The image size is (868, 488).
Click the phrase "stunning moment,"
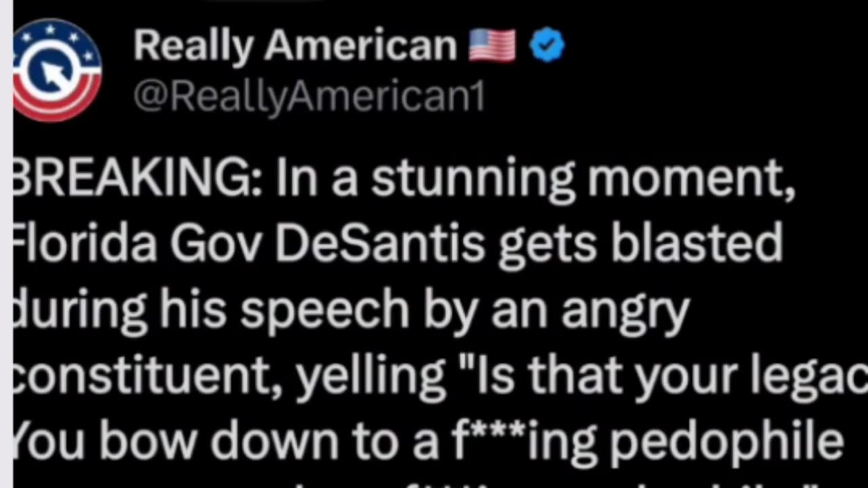(583, 180)
